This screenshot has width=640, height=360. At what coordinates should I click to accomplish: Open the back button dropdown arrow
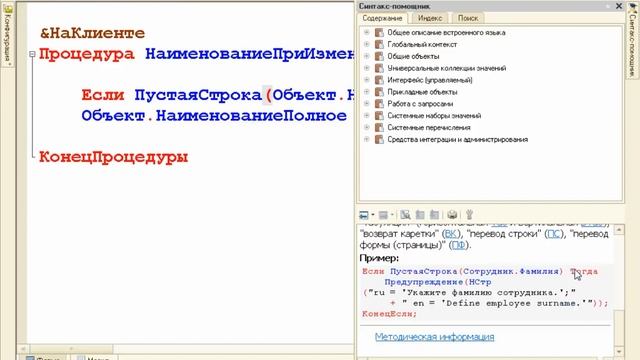tap(372, 215)
